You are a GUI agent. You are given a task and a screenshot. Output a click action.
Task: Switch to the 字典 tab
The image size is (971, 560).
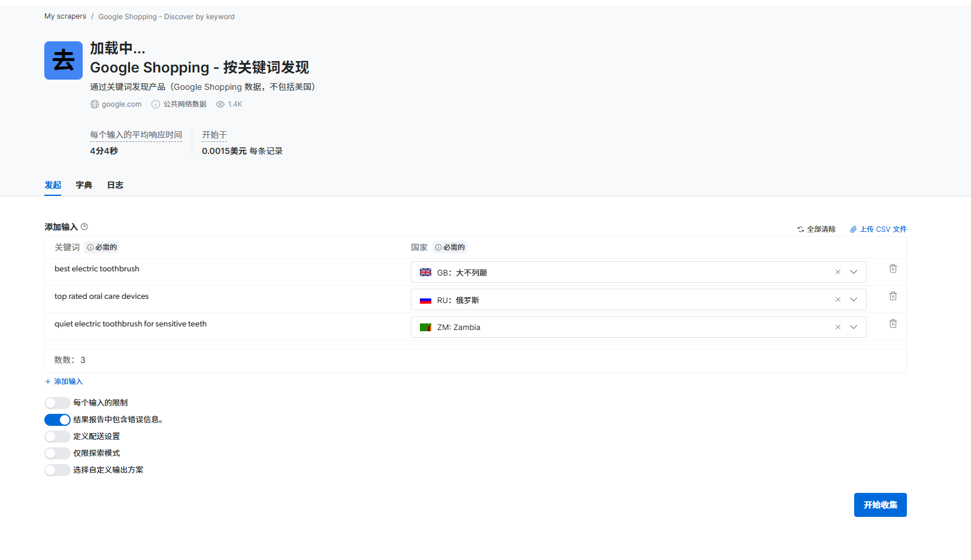pyautogui.click(x=84, y=185)
